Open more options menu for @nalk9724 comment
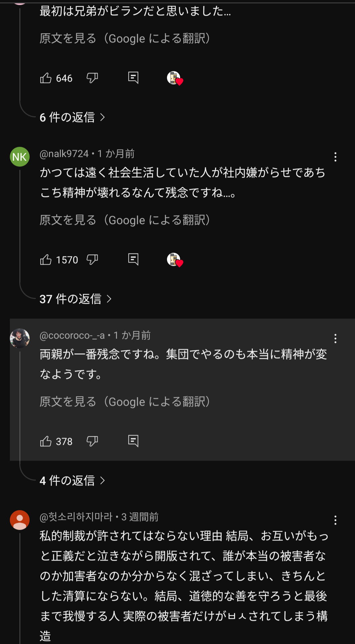This screenshot has height=644, width=355. [x=335, y=157]
